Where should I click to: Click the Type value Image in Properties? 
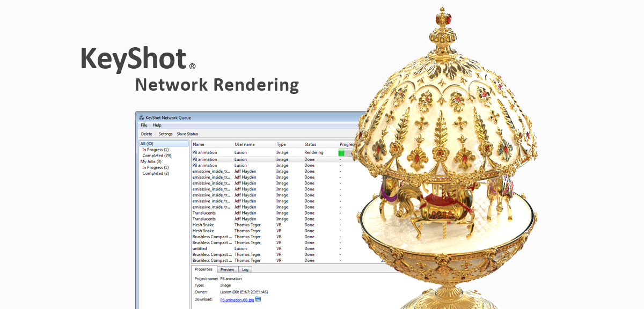225,285
